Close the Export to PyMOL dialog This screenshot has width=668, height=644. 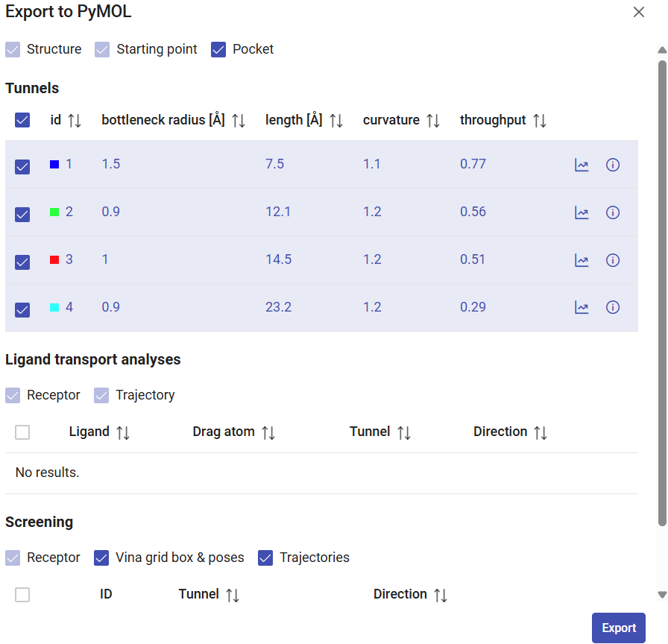tap(638, 12)
